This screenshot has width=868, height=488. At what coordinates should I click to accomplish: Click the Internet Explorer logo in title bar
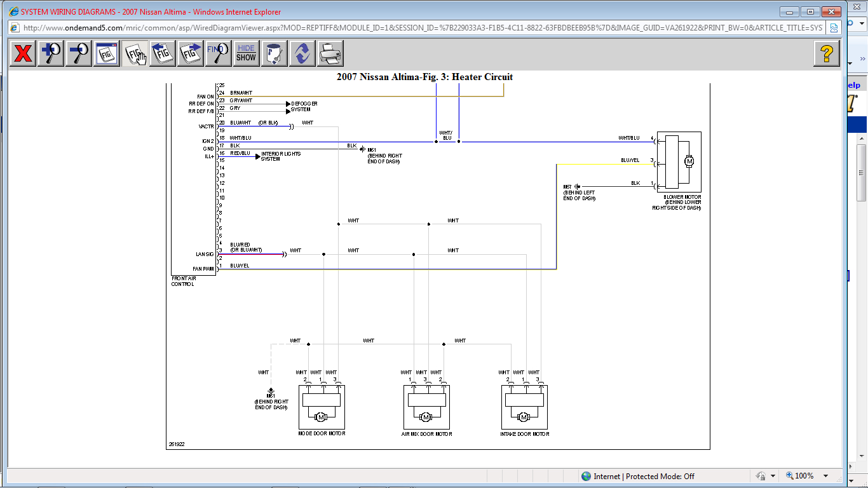[13, 11]
